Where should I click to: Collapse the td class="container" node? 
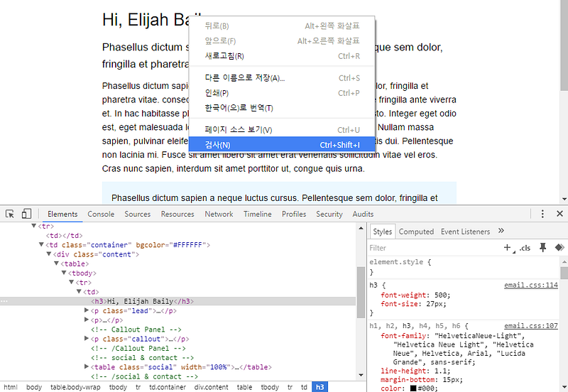tap(41, 244)
